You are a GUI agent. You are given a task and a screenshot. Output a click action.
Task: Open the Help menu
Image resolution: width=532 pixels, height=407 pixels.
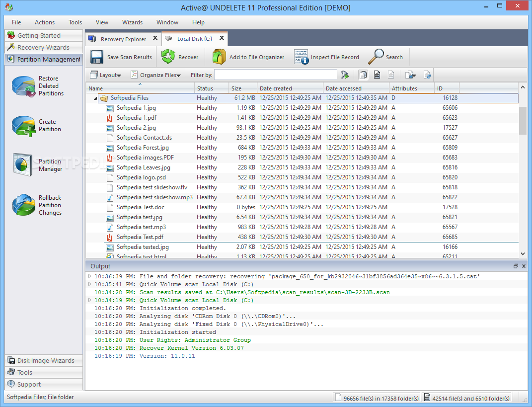pyautogui.click(x=198, y=22)
